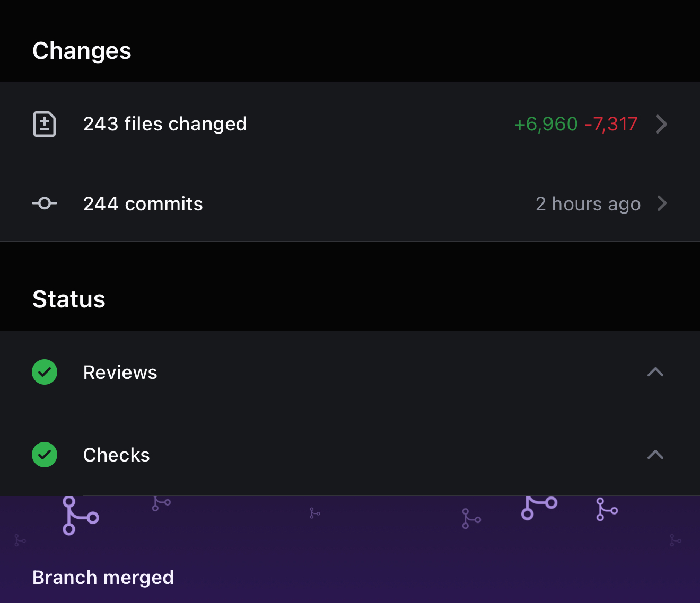This screenshot has height=603, width=700.
Task: Click the commit node icon
Action: click(x=45, y=203)
